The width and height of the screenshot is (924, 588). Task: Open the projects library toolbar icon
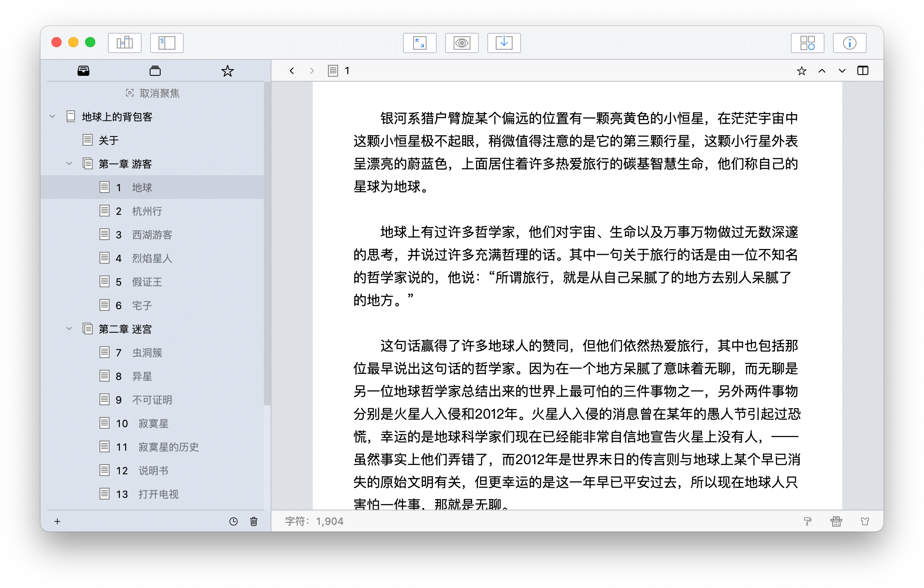coord(124,43)
